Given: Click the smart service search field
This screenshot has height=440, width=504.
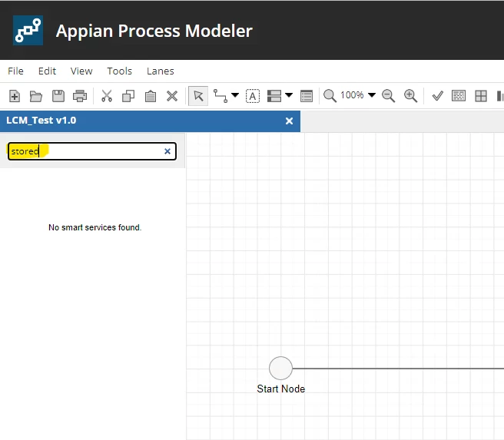Looking at the screenshot, I should [92, 151].
